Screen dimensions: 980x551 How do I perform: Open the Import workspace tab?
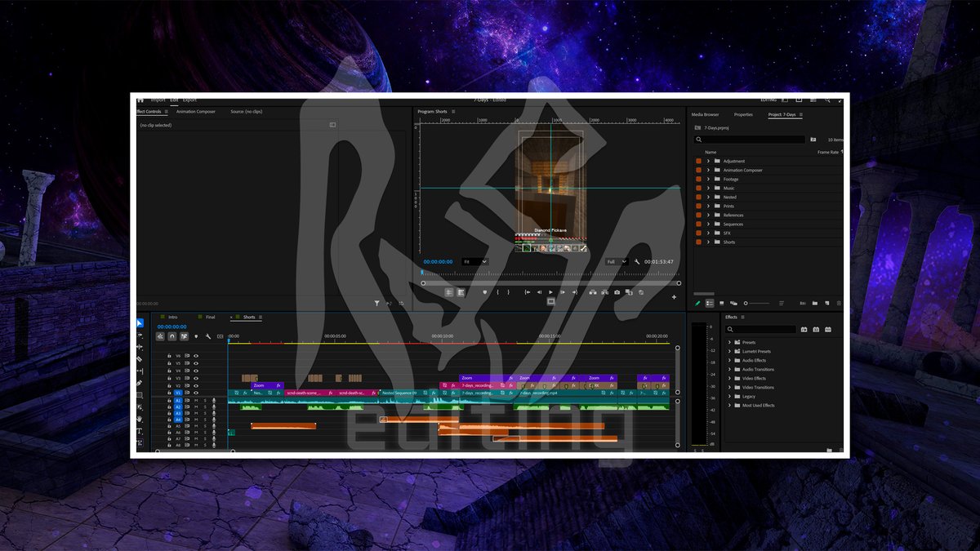pos(158,100)
